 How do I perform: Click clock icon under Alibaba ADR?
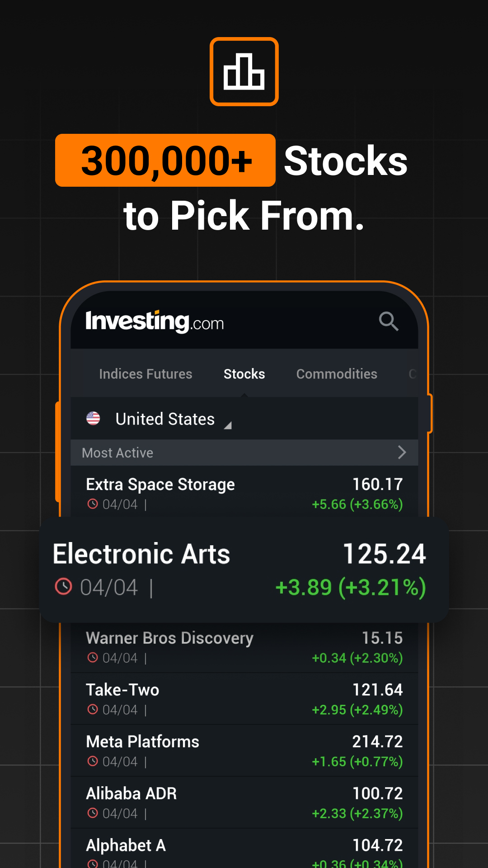tap(93, 813)
